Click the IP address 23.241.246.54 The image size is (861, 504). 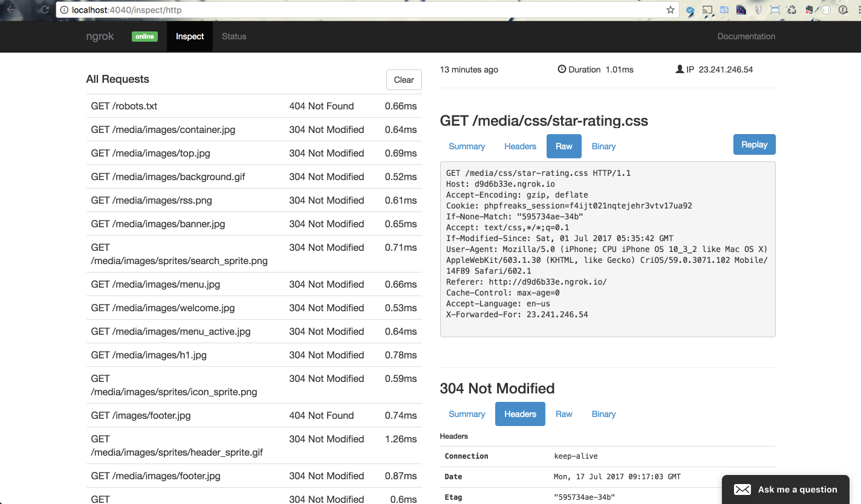(x=726, y=69)
